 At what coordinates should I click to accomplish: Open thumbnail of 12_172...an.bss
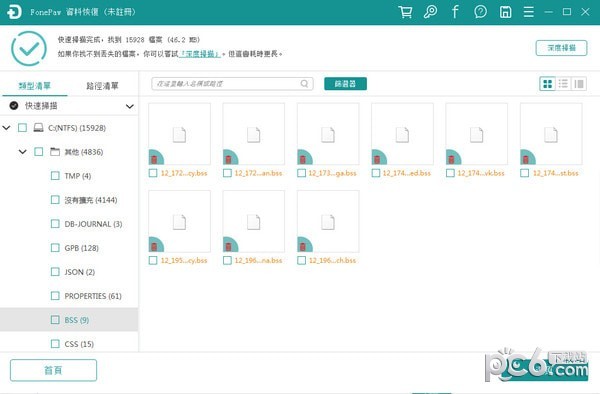[x=254, y=134]
